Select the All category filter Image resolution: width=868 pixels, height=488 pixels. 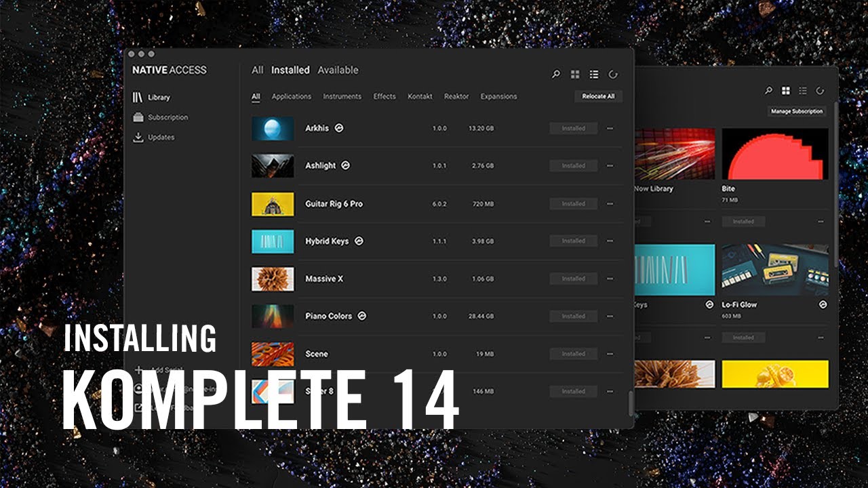(x=256, y=96)
